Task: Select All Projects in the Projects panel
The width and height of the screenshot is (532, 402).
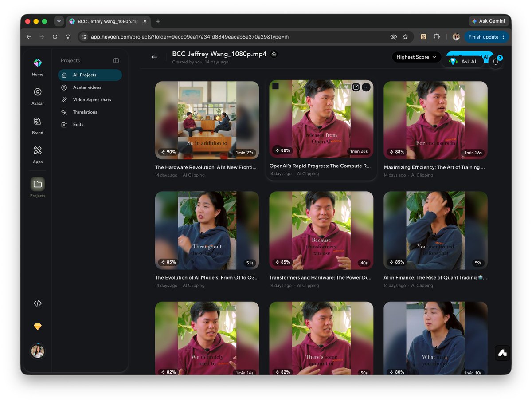Action: (90, 75)
